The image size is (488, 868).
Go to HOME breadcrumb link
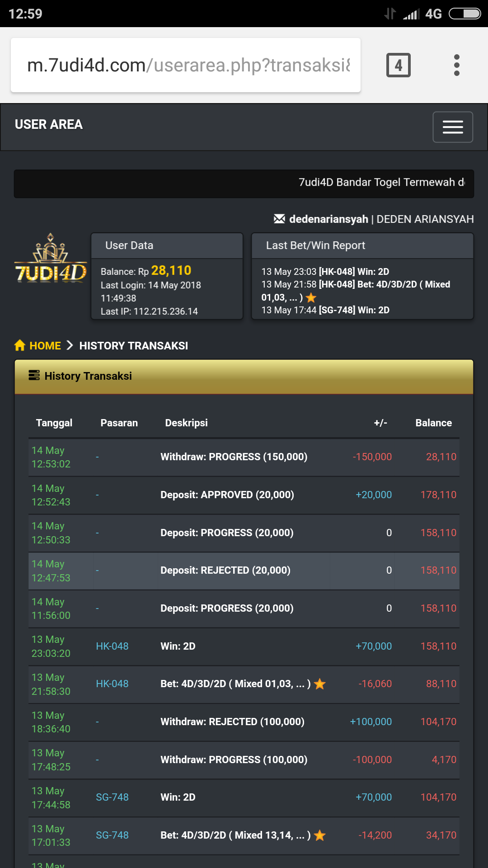pyautogui.click(x=45, y=346)
